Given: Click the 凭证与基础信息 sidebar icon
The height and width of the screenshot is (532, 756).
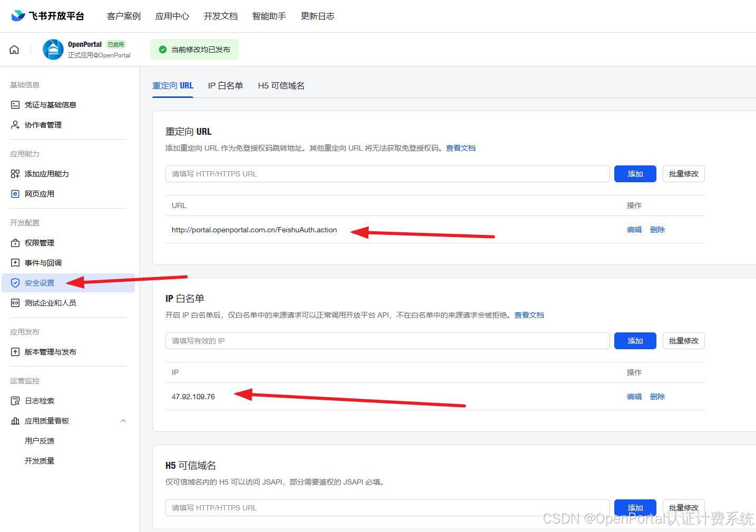Looking at the screenshot, I should coord(15,105).
